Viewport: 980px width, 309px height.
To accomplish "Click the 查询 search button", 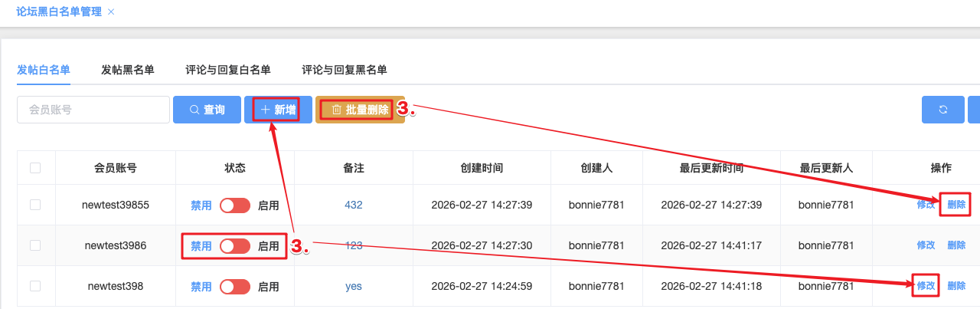I will click(207, 110).
